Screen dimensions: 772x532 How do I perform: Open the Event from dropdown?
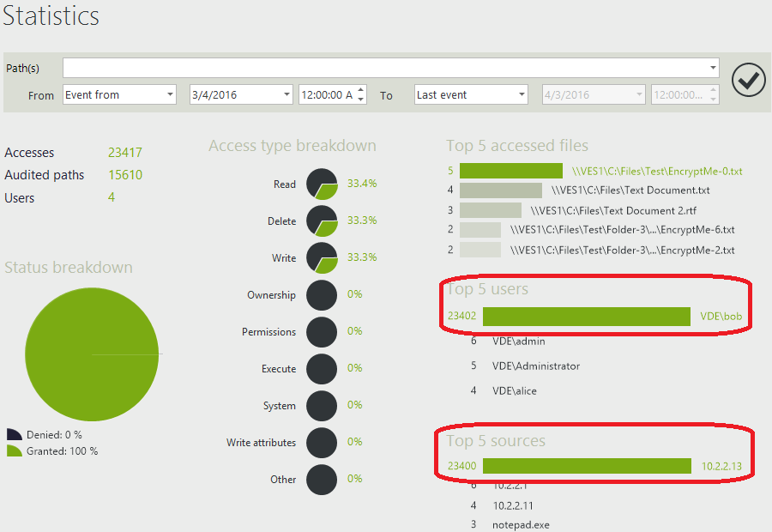(119, 94)
